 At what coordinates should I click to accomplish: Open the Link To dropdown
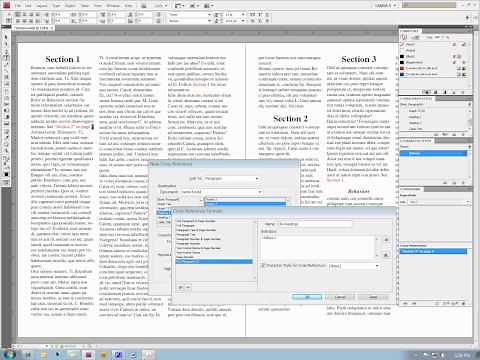[x=232, y=179]
